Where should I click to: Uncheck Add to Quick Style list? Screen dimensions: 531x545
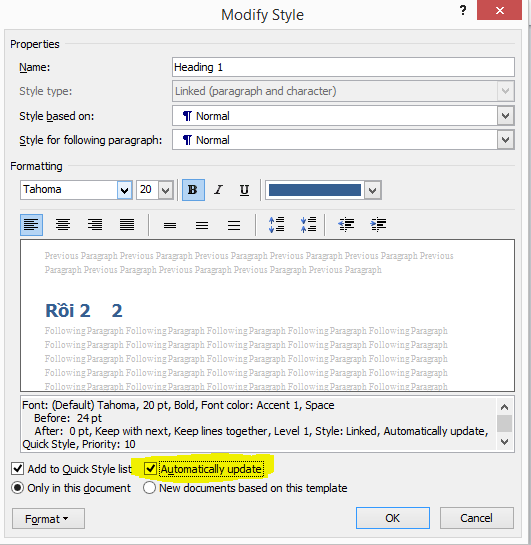click(x=17, y=469)
